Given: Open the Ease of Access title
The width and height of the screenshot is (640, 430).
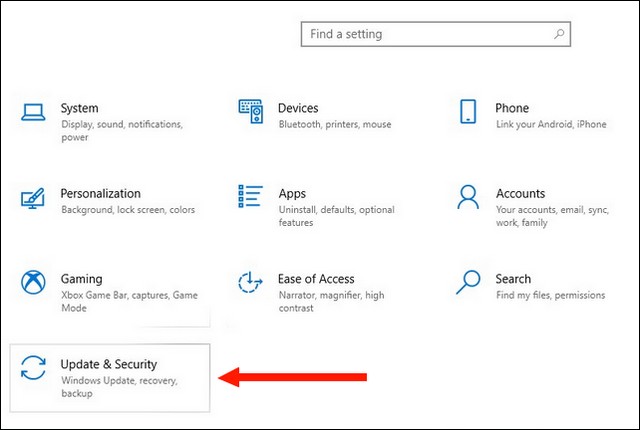Looking at the screenshot, I should tap(316, 279).
